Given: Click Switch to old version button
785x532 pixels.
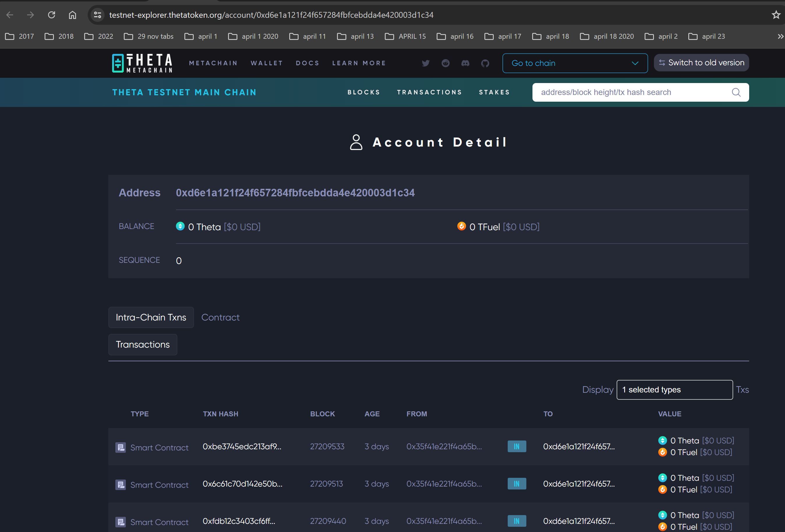Looking at the screenshot, I should click(x=701, y=63).
